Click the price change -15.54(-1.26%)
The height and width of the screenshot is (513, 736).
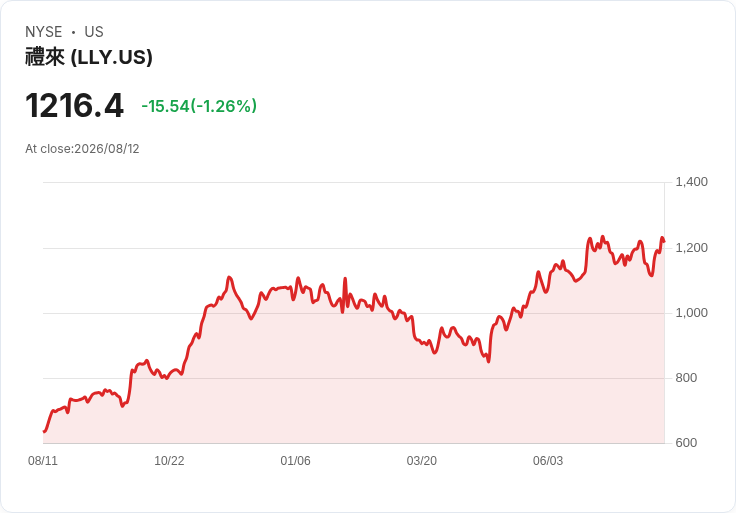[x=199, y=106]
